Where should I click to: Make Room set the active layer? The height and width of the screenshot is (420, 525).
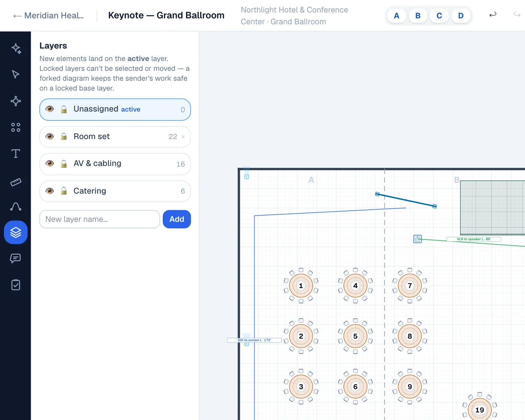(x=115, y=137)
